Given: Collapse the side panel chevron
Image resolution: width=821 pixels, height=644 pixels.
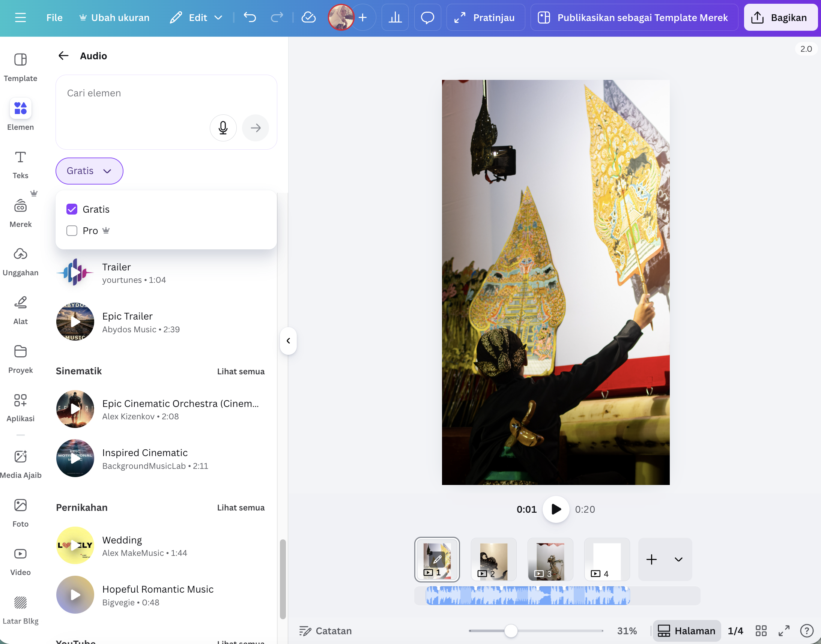Looking at the screenshot, I should (x=288, y=341).
